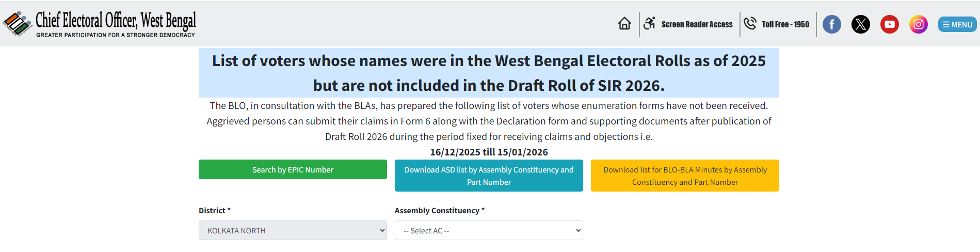The height and width of the screenshot is (252, 980).
Task: Click the telephone toll-free icon
Action: point(750,24)
